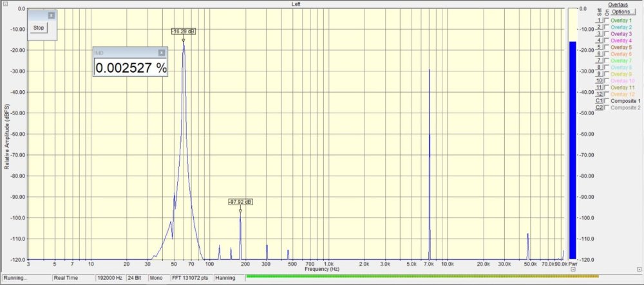Image resolution: width=644 pixels, height=285 pixels.
Task: Collapse the Left channel plot pane
Action: pos(5,4)
